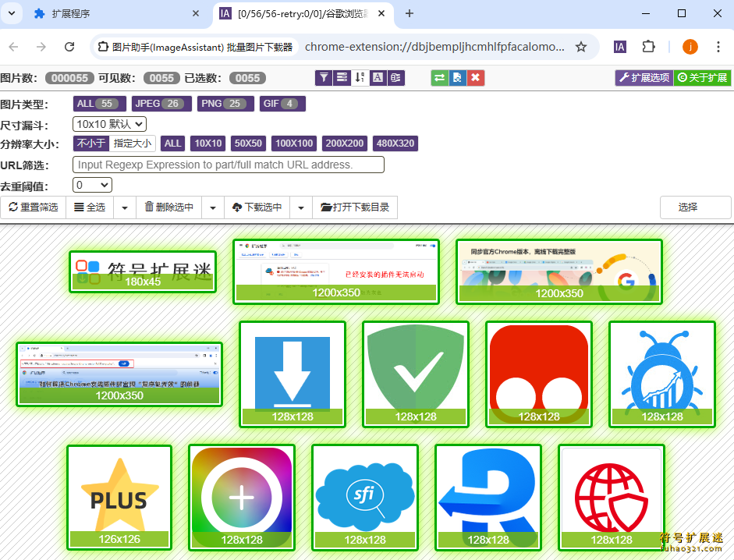Click 全选 button

pos(90,207)
